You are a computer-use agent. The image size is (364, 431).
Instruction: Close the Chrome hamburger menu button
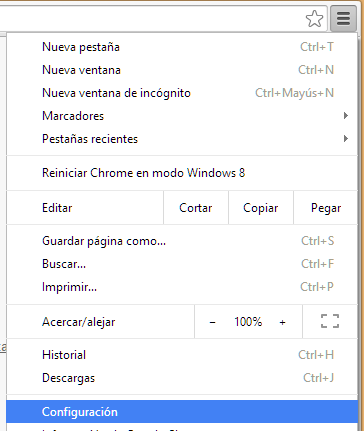[343, 19]
